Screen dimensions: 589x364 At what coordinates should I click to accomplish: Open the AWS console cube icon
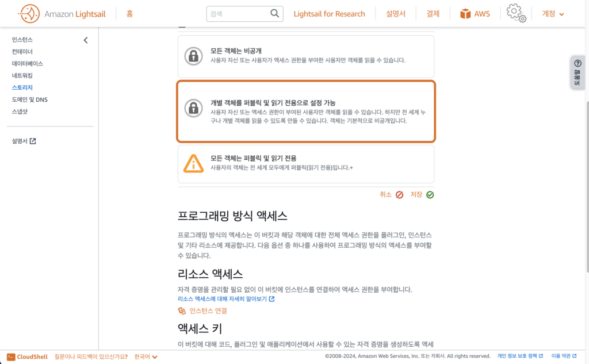tap(465, 14)
